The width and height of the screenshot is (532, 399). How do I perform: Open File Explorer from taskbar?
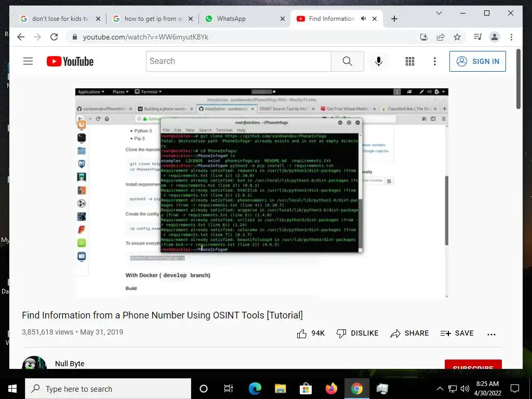[280, 389]
